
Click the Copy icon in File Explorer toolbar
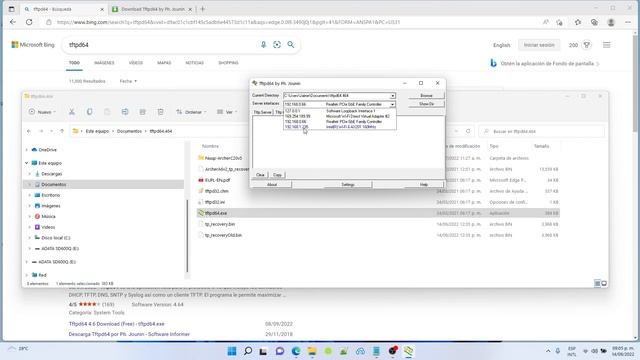89,112
